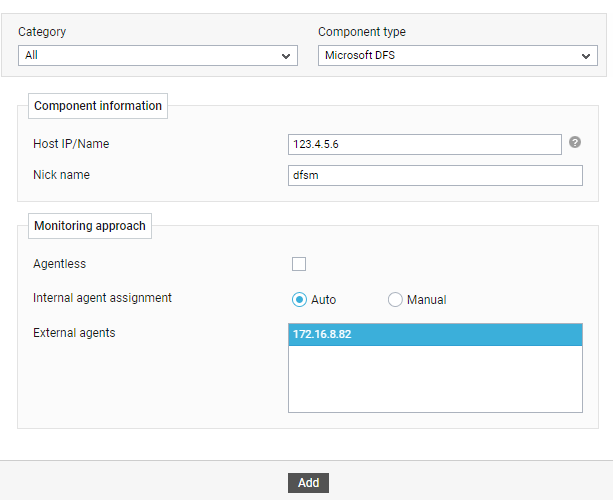Click the Monitoring approach section heading
Image resolution: width=613 pixels, height=500 pixels.
(90, 226)
